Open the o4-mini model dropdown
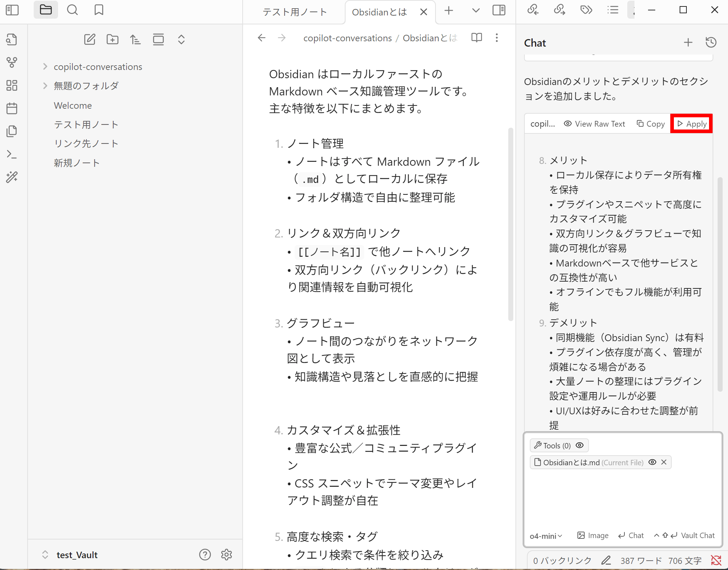728x570 pixels. [x=546, y=536]
